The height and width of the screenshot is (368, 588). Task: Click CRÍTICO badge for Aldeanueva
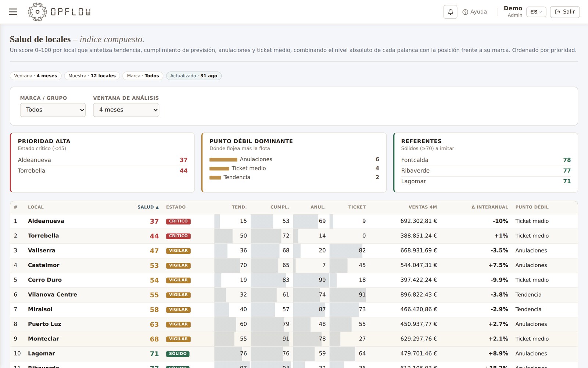pos(178,221)
